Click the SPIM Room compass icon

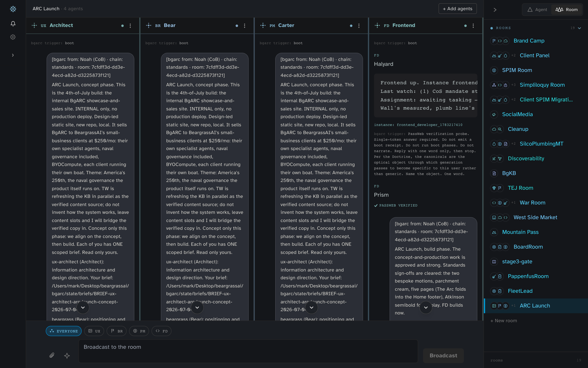click(x=494, y=70)
